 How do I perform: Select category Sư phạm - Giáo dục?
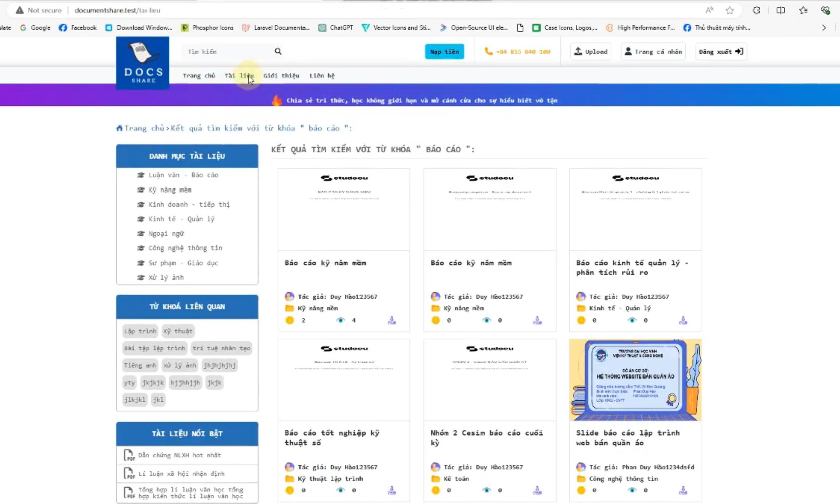183,263
